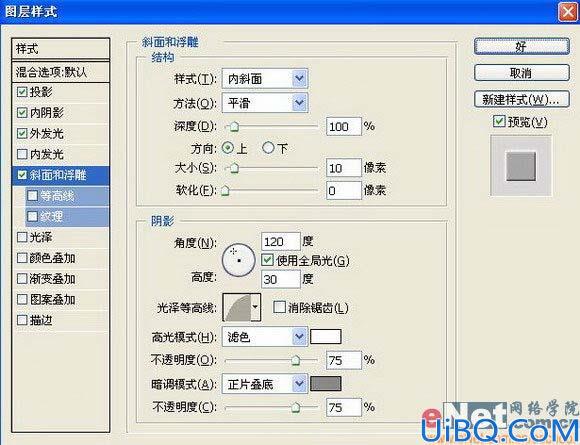
Task: Select 混合选项:默认 blending options entry
Action: click(x=61, y=72)
